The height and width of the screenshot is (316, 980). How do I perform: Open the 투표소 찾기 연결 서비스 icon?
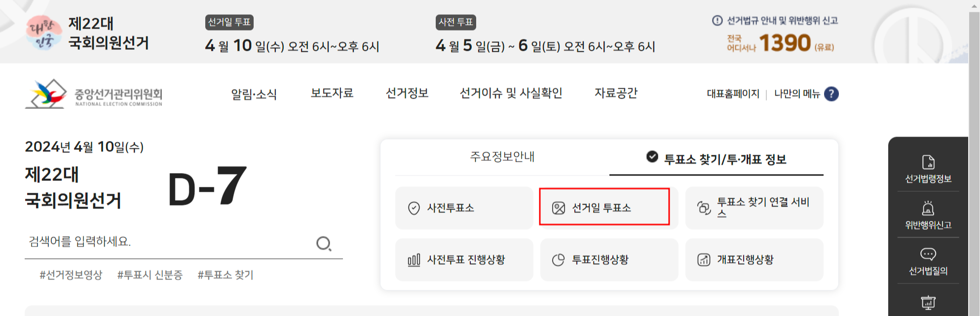pos(705,208)
